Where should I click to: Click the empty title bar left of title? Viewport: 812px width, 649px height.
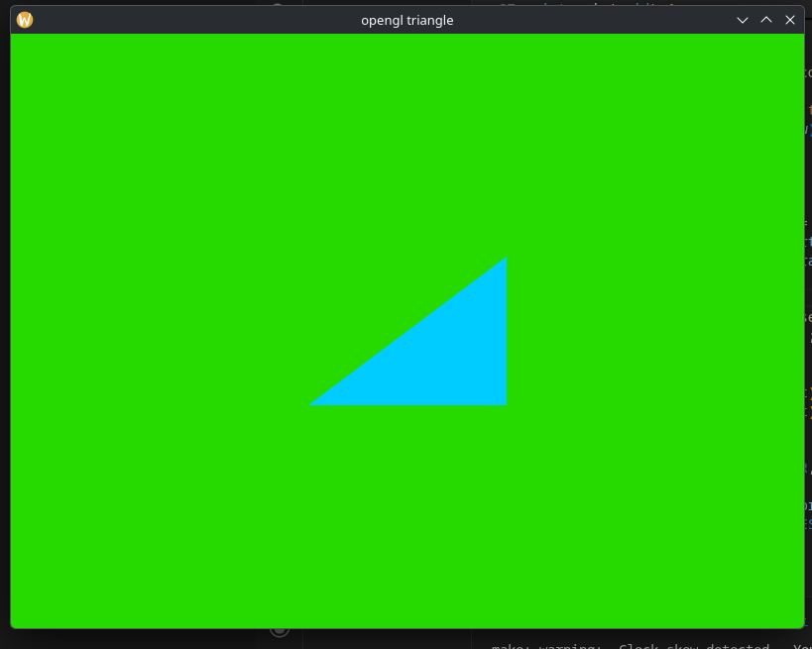tap(198, 20)
